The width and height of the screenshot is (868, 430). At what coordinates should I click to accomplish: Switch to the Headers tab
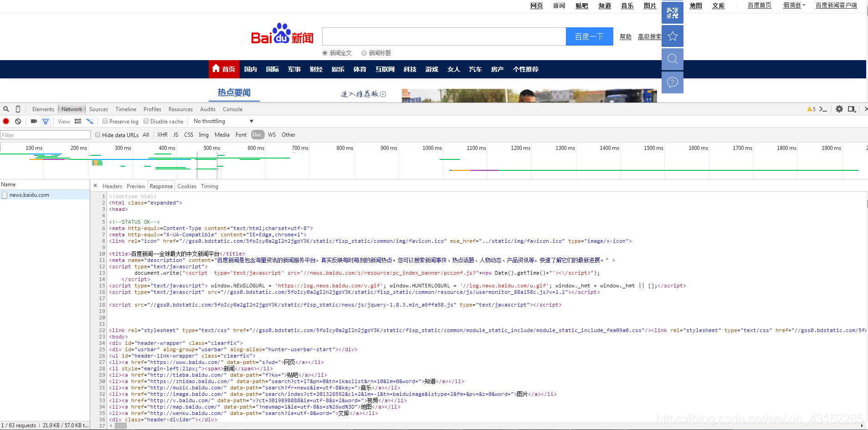point(112,186)
